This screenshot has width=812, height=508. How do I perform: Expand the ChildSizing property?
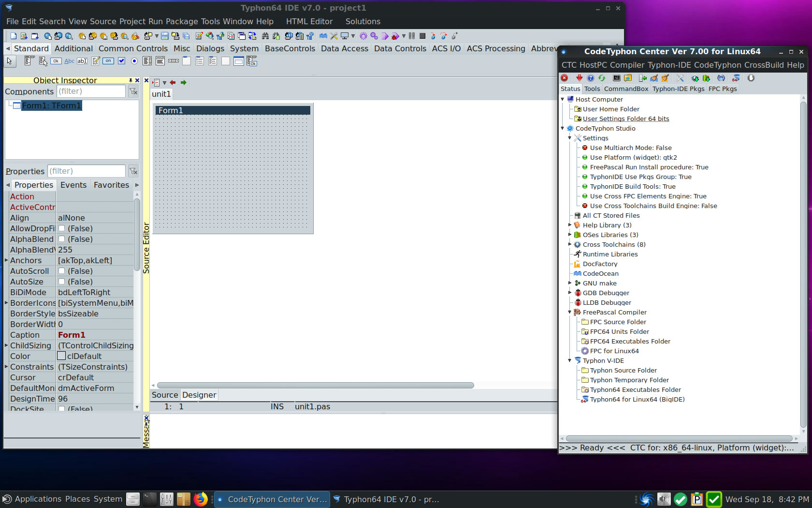(x=7, y=345)
